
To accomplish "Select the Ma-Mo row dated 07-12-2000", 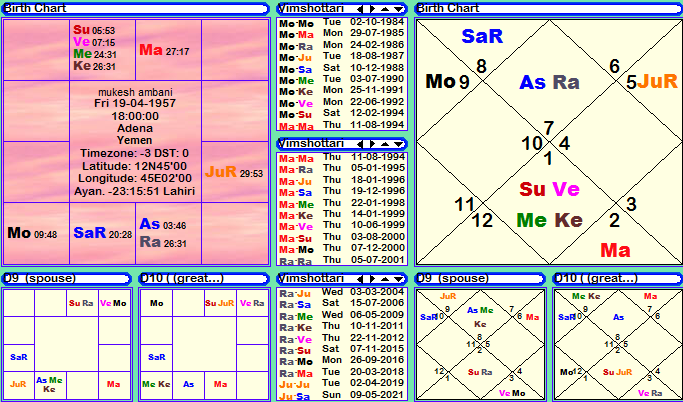I will pyautogui.click(x=342, y=249).
